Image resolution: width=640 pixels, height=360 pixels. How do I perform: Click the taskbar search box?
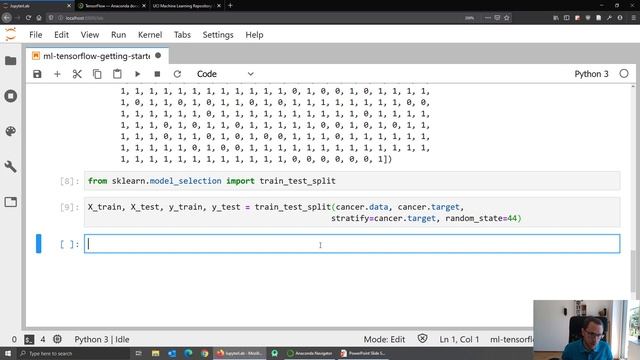[73, 353]
